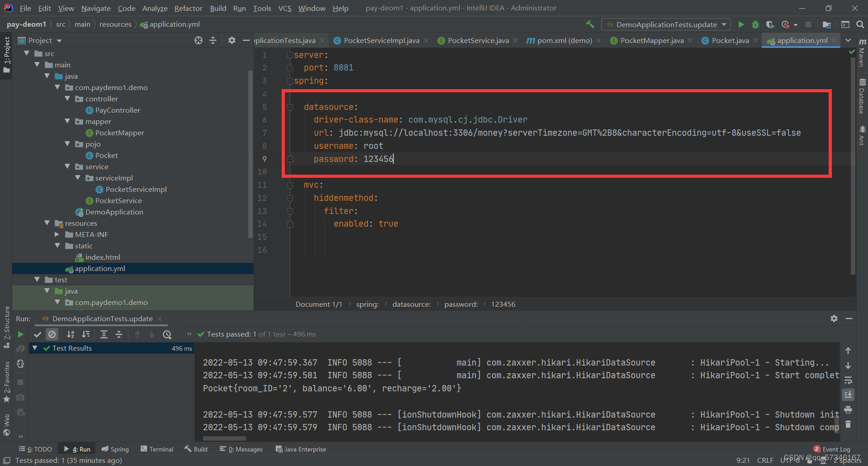Viewport: 868px width, 466px height.
Task: Toggle 'Show Passed' checkmark in test toolbar
Action: pyautogui.click(x=38, y=334)
